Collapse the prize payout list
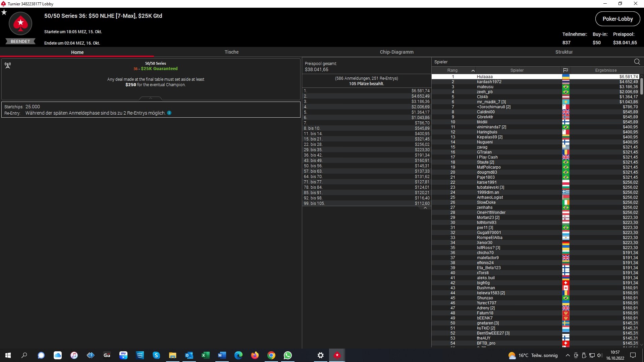644x362 pixels. tap(425, 208)
